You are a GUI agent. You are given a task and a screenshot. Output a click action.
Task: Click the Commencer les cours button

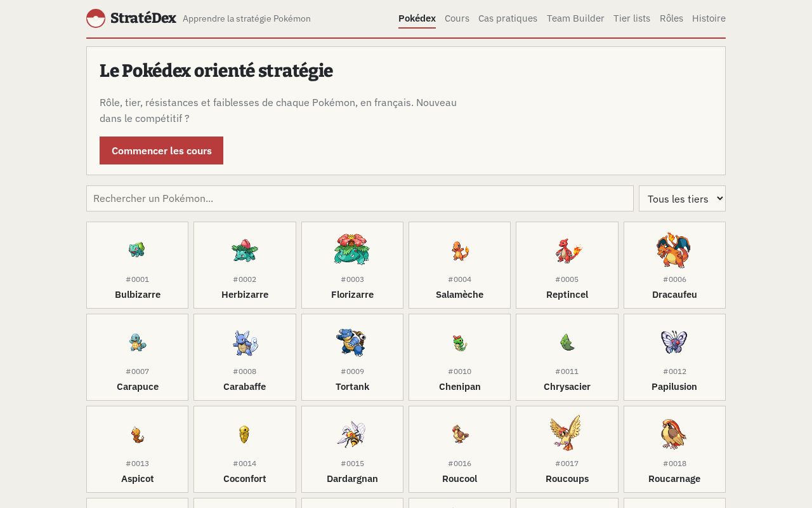point(161,150)
